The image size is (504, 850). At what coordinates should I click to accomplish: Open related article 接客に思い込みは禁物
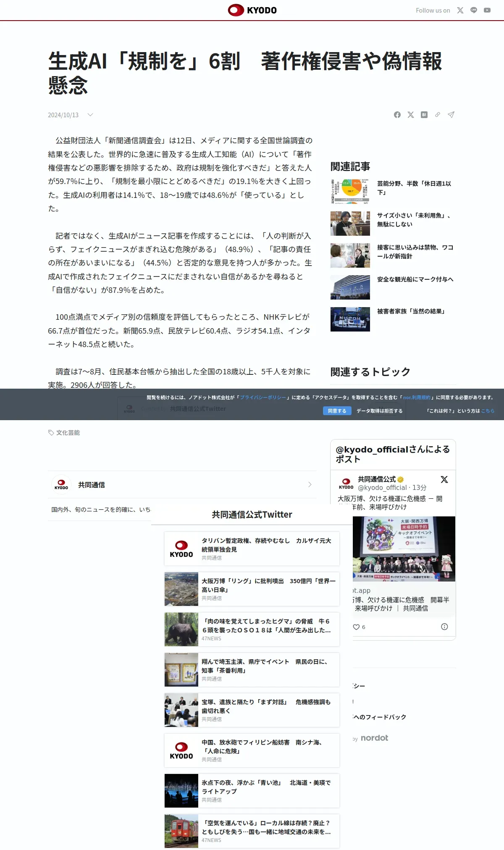tap(415, 252)
